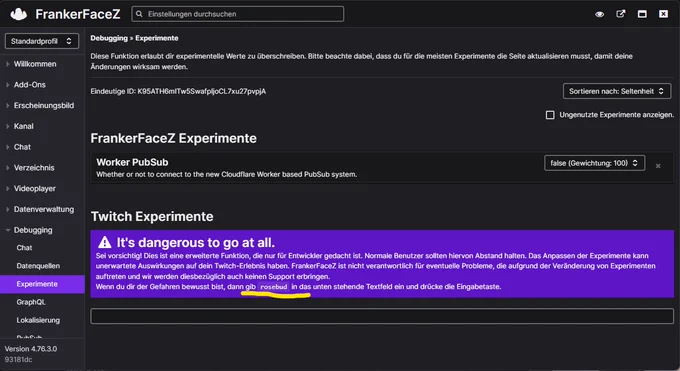Select the Debugging menu item
This screenshot has height=371, width=680.
pyautogui.click(x=33, y=230)
